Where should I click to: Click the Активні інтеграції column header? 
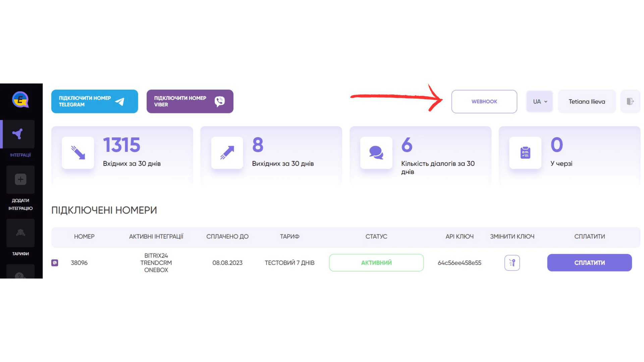click(x=156, y=237)
